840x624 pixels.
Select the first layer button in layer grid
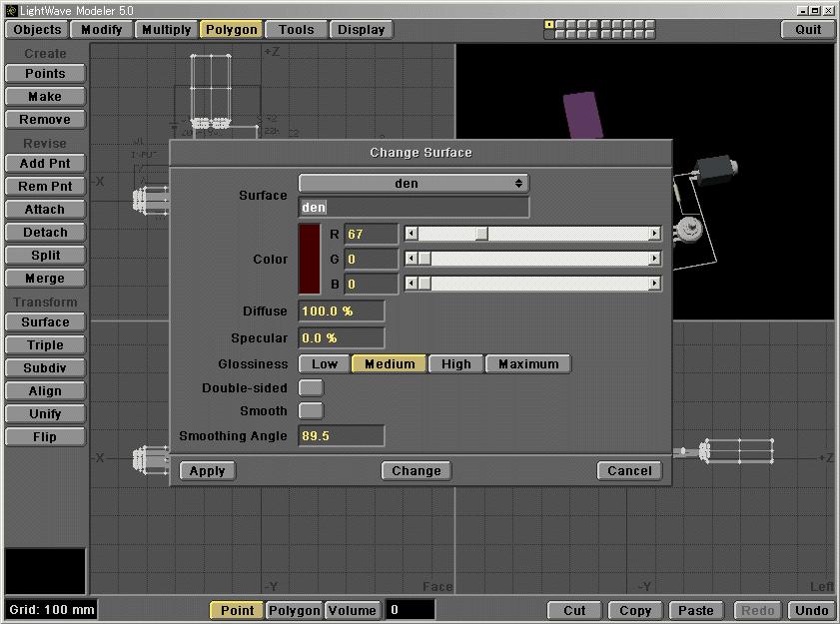[549, 25]
